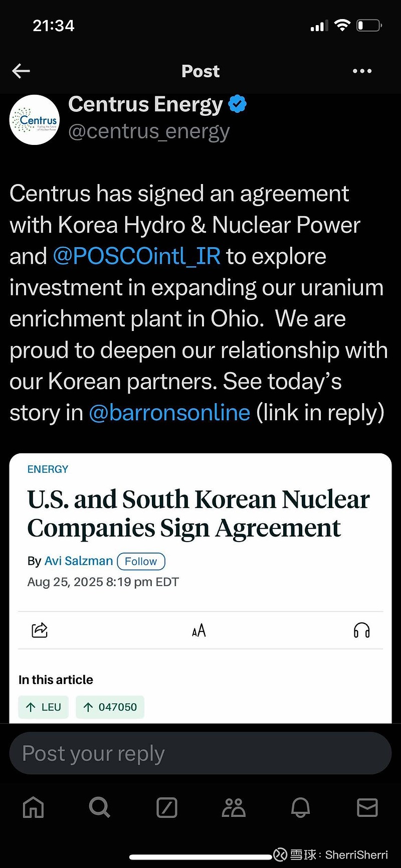
Task: Open the three-dot more options menu
Action: (362, 71)
